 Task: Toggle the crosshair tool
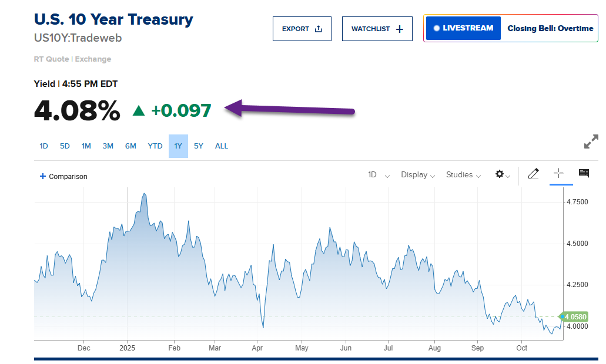tap(558, 173)
